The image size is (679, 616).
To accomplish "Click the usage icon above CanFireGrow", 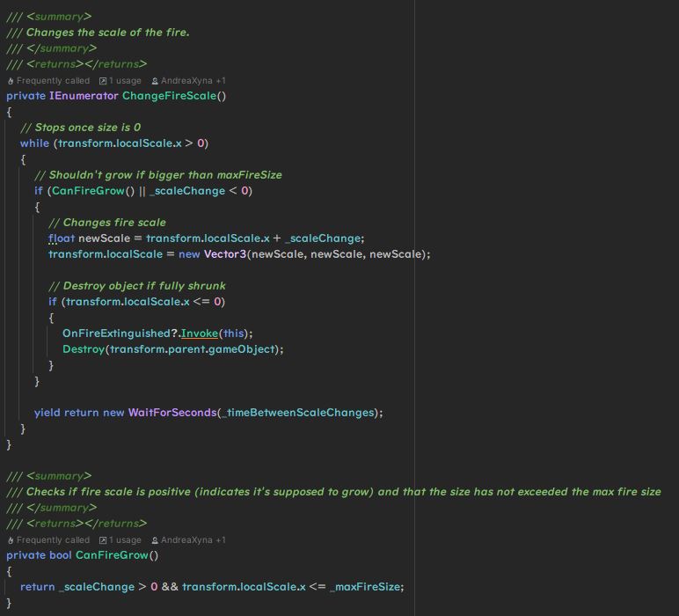I will [103, 539].
